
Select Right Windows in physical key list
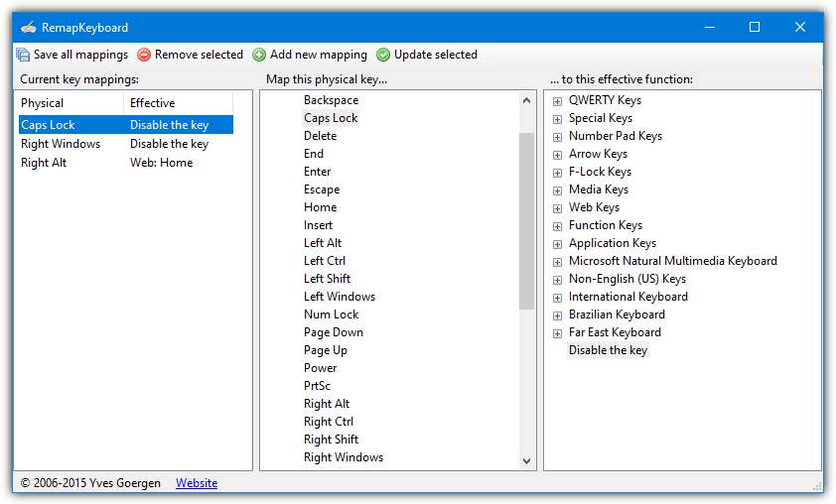click(x=344, y=457)
